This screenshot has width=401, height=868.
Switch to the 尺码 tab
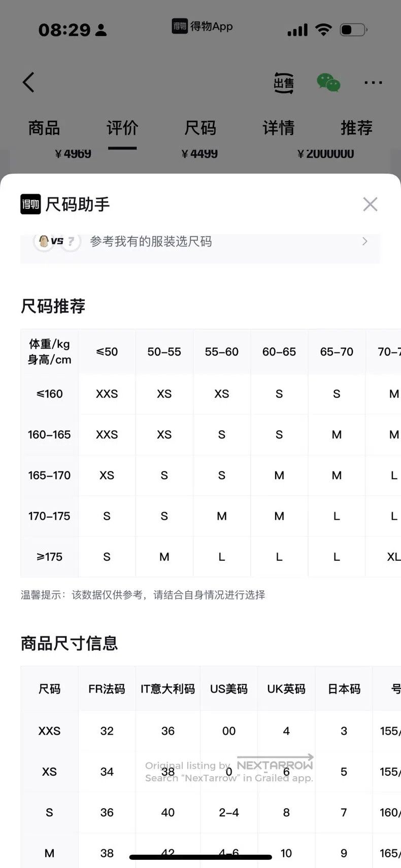[x=200, y=128]
